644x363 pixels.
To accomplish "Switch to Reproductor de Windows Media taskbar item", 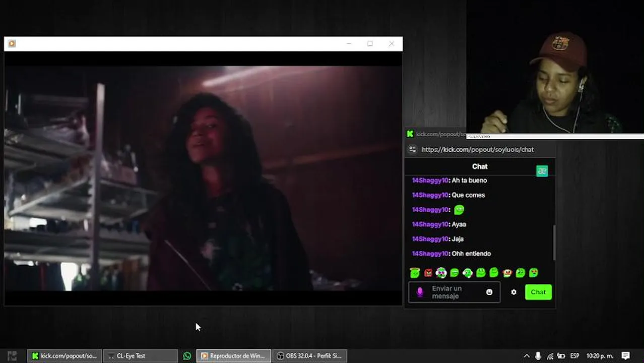I will [x=234, y=356].
